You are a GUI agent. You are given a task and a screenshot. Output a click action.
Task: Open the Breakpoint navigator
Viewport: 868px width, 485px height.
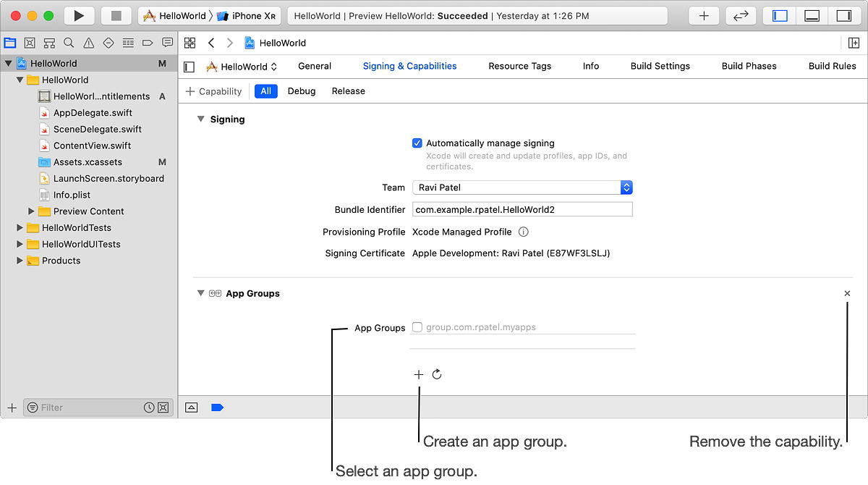[148, 43]
